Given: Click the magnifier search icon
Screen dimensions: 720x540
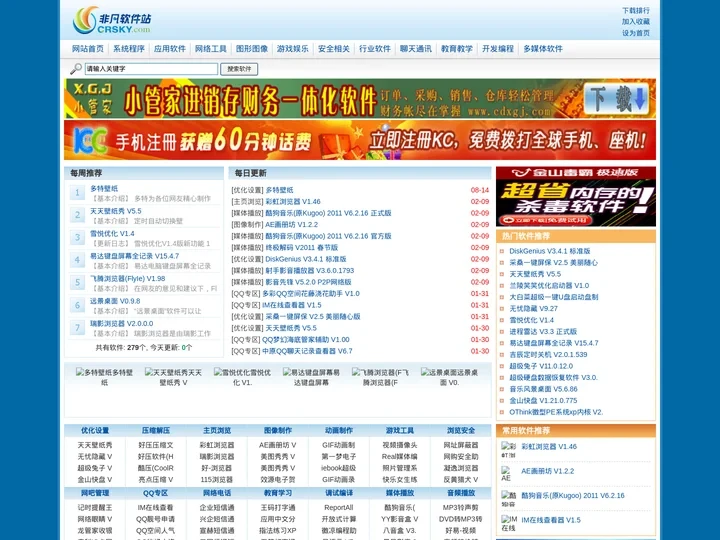Looking at the screenshot, I should point(76,69).
